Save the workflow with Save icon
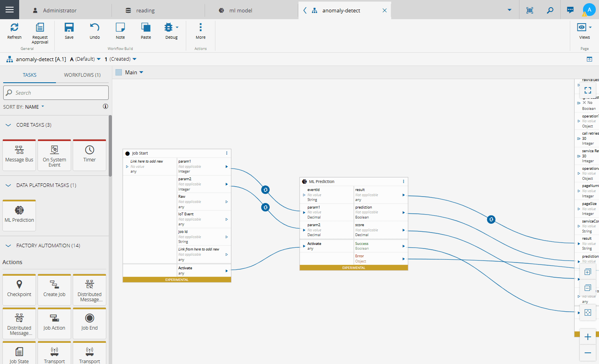The image size is (599, 364). tap(69, 28)
